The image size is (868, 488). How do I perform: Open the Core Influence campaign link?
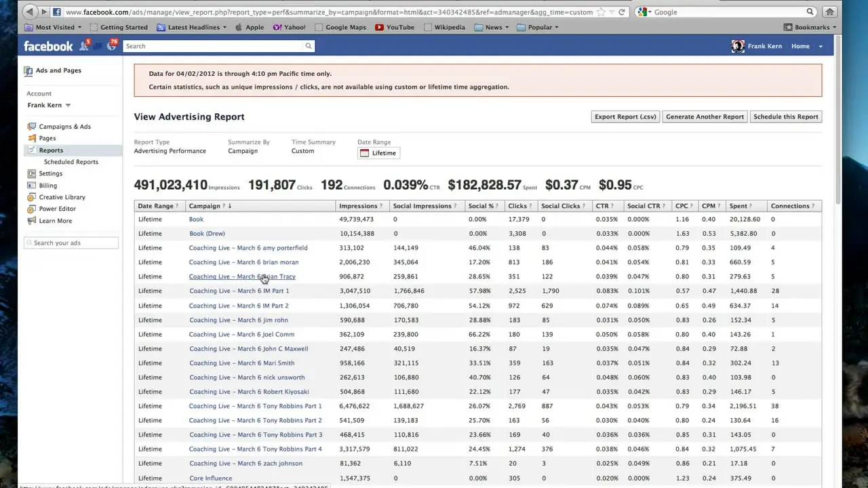210,478
